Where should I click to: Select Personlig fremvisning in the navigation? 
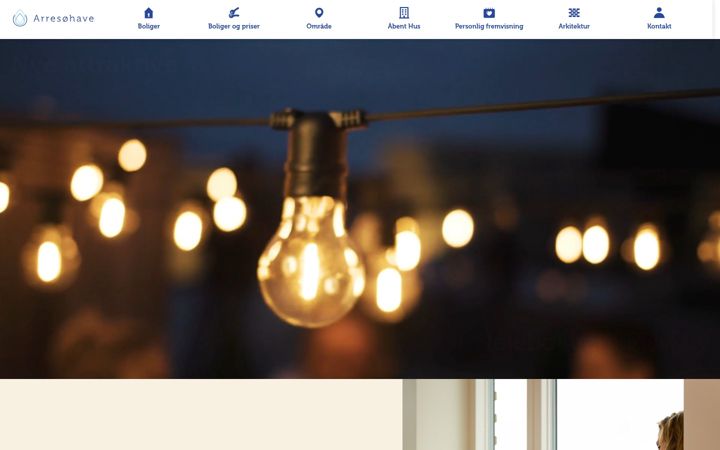(x=489, y=27)
